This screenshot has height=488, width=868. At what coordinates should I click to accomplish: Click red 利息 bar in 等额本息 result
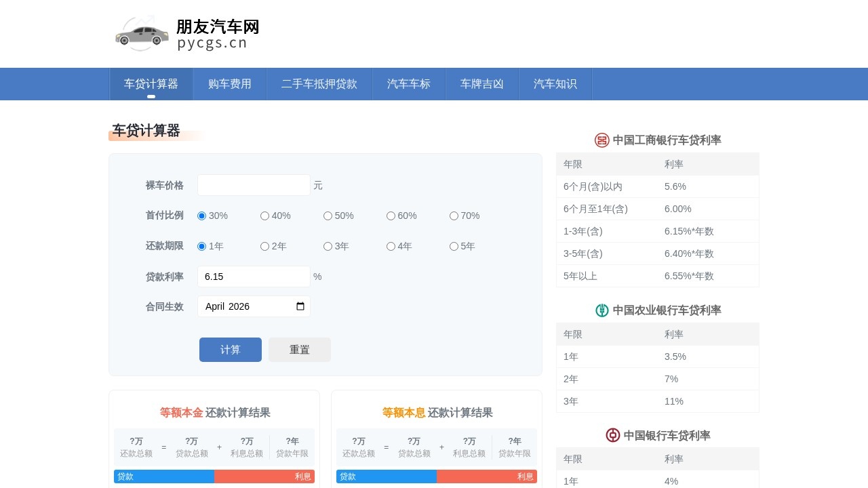[487, 476]
